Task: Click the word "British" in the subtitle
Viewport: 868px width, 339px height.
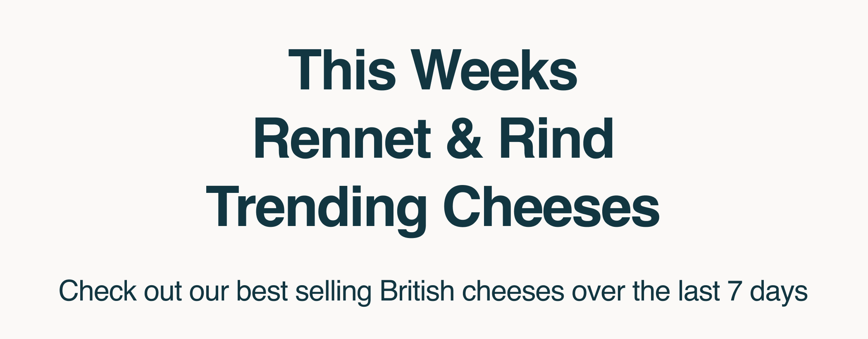Action: click(x=417, y=291)
